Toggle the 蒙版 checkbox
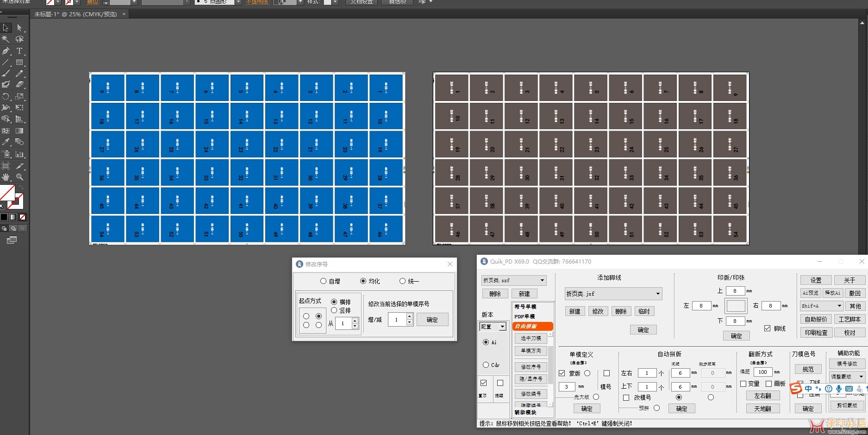Image resolution: width=868 pixels, height=435 pixels. point(562,373)
